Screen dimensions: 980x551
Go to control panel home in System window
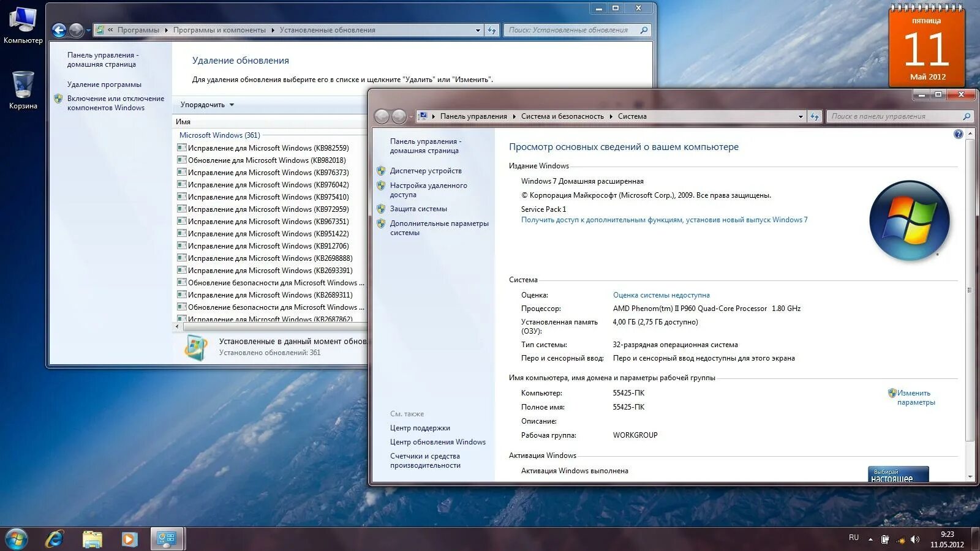tap(426, 146)
